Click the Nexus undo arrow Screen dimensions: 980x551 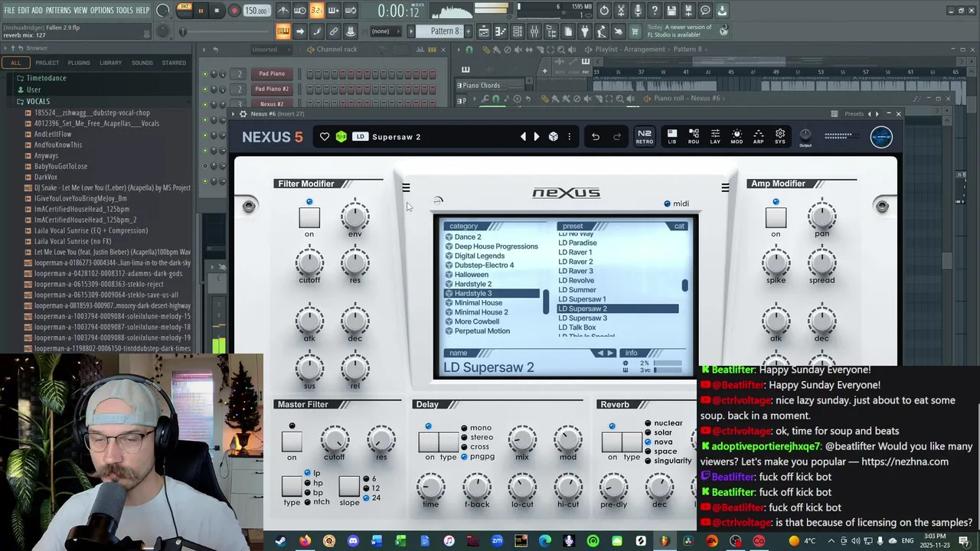click(x=596, y=137)
